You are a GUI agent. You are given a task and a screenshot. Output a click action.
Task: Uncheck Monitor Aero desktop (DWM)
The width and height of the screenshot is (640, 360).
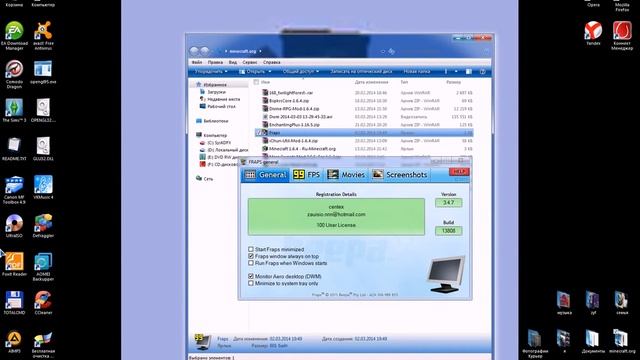pyautogui.click(x=251, y=276)
